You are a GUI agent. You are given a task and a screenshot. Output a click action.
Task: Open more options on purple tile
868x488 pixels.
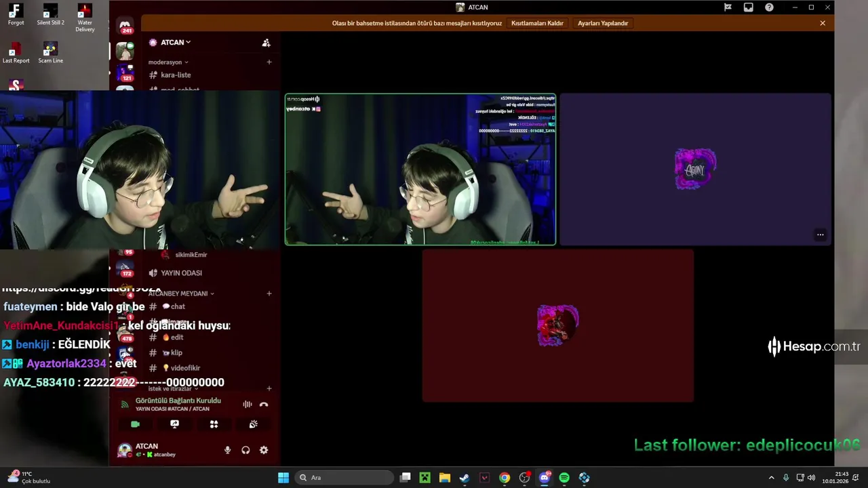tap(820, 235)
